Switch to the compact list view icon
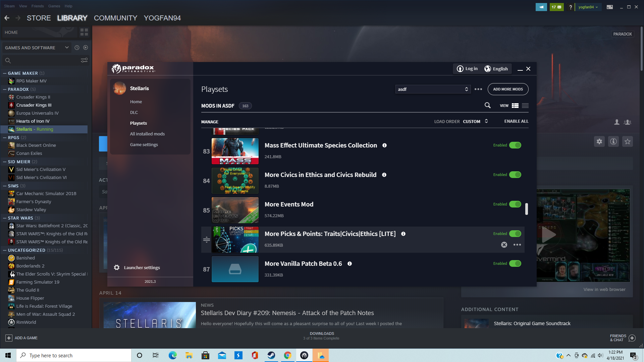The image size is (644, 362). pos(525,106)
